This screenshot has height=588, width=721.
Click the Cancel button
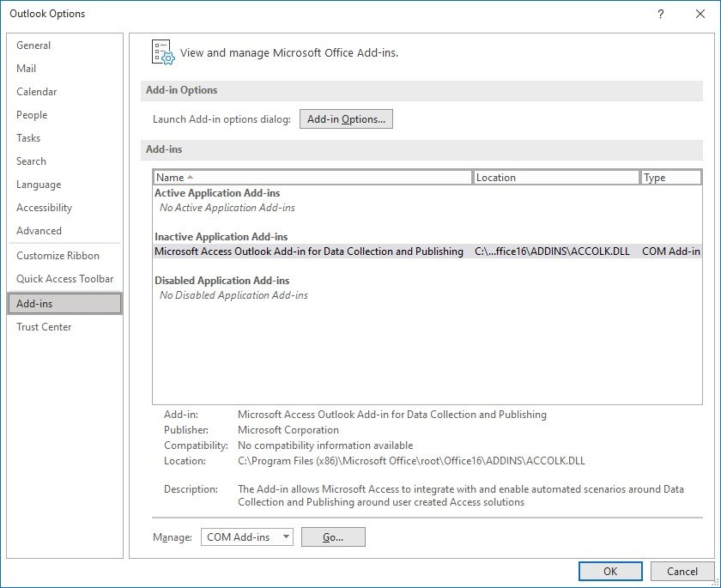click(x=682, y=571)
